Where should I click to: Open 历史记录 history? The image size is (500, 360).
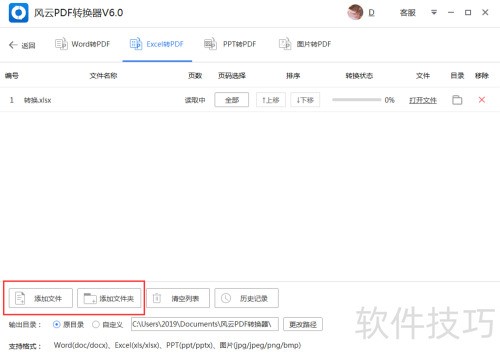click(246, 298)
